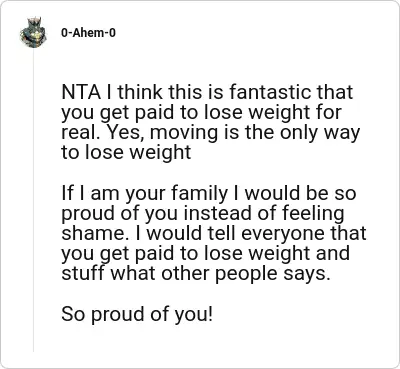Click the short line "to lose weight"

click(x=126, y=153)
